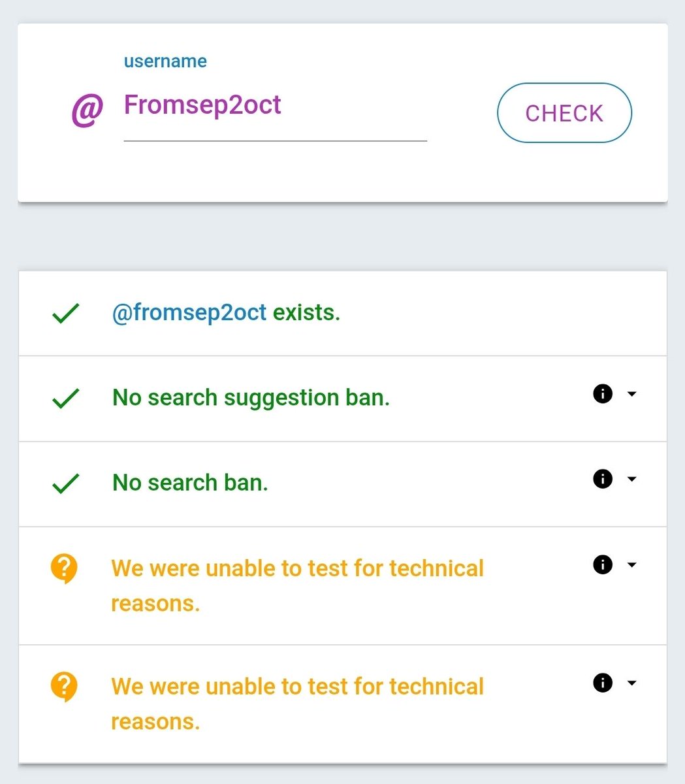This screenshot has height=784, width=685.
Task: Click green checkmark beside No search suggestion ban
Action: [x=65, y=398]
